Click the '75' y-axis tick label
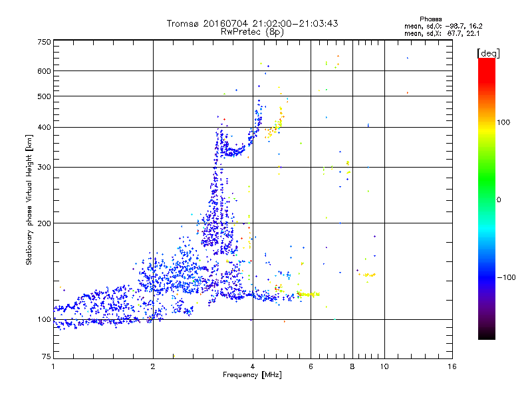The height and width of the screenshot is (399, 532). coord(47,356)
